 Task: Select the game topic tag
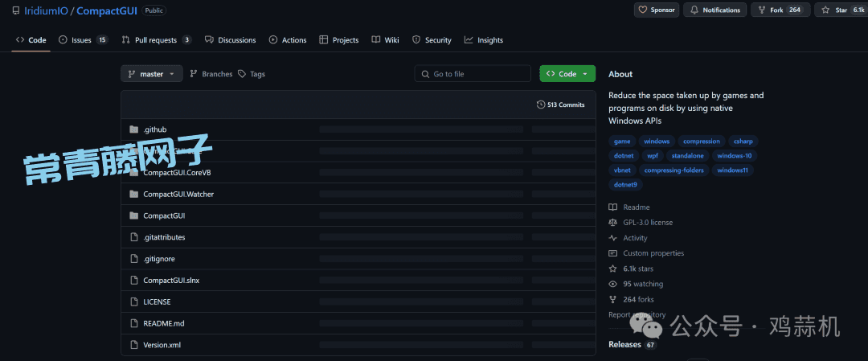point(622,142)
